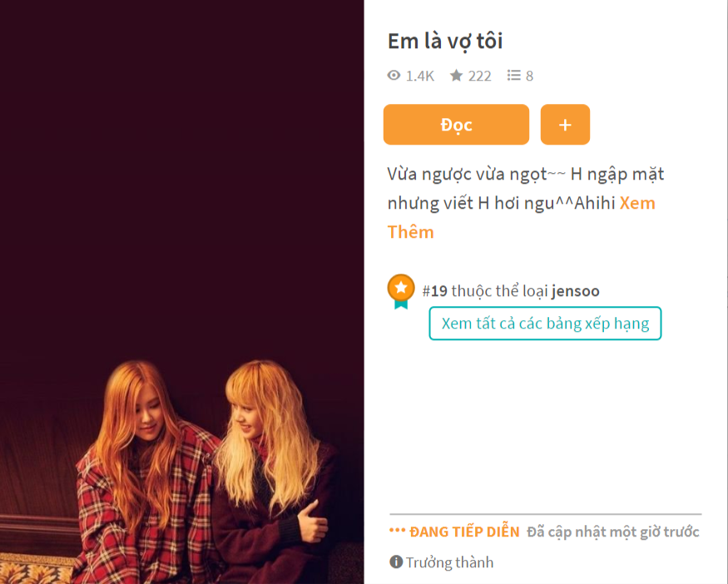Open the jensoo tag link
The image size is (728, 584).
point(576,291)
